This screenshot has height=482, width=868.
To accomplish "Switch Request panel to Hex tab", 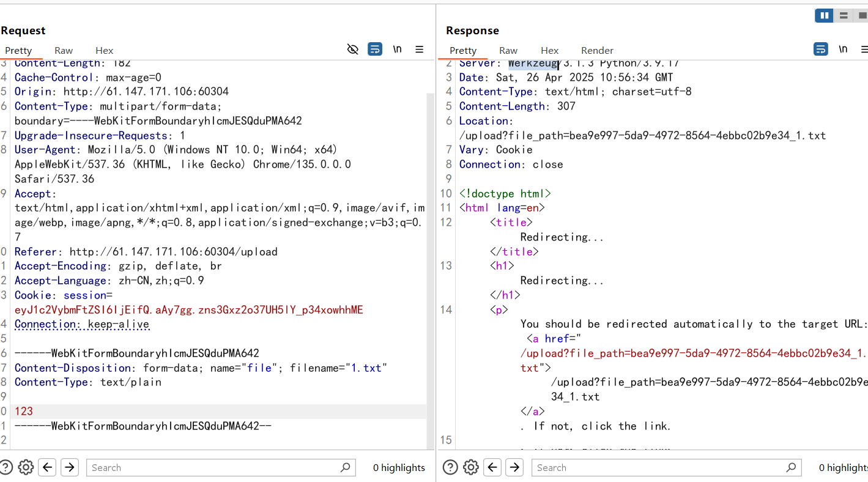I will click(105, 50).
